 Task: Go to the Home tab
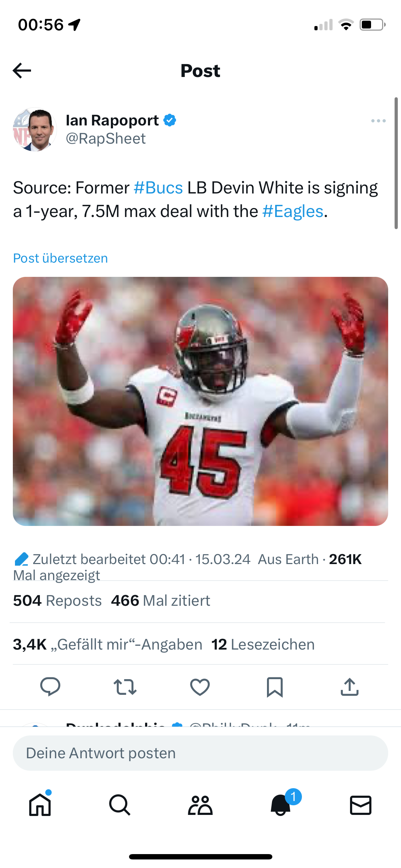[40, 805]
